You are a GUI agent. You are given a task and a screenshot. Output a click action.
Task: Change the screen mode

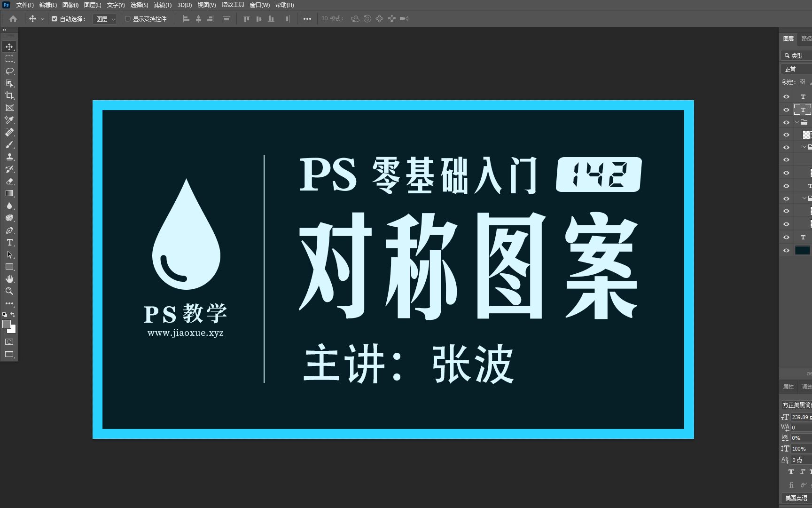(x=9, y=354)
